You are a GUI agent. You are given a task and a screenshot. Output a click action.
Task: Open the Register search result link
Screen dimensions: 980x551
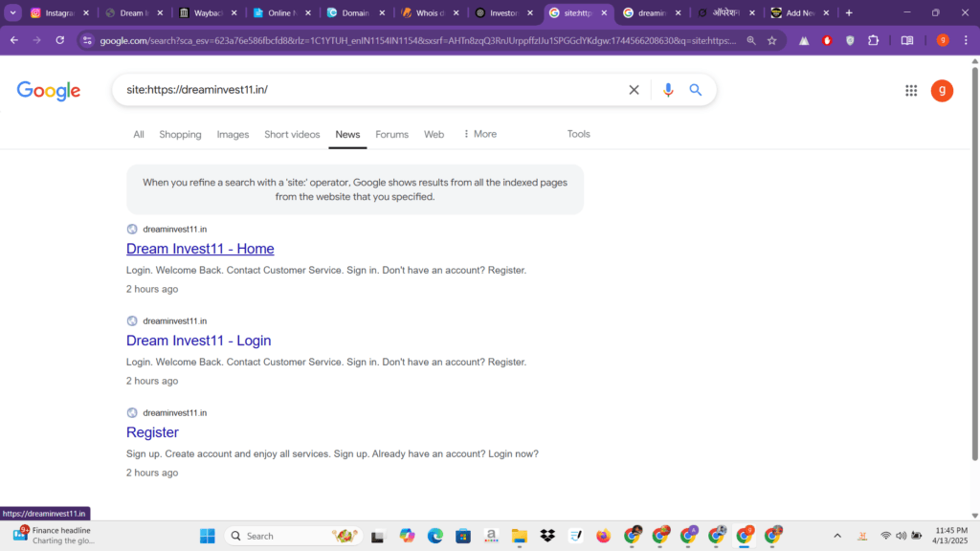pos(152,432)
